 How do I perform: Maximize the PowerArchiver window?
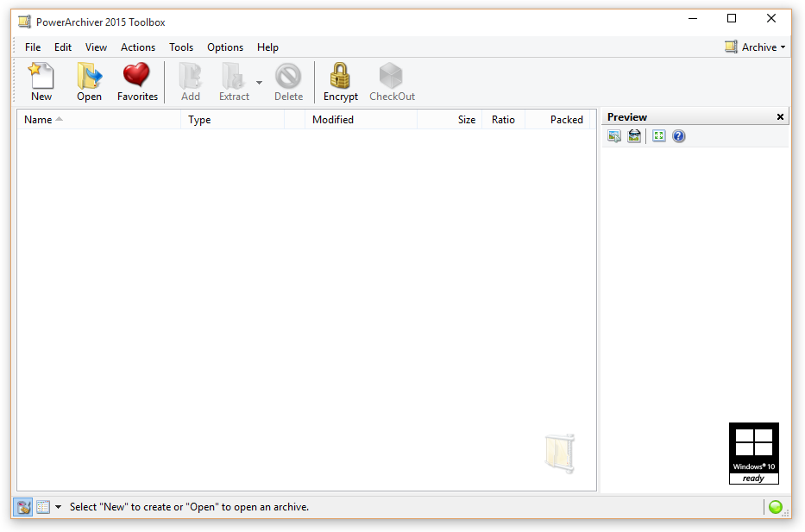pos(732,19)
